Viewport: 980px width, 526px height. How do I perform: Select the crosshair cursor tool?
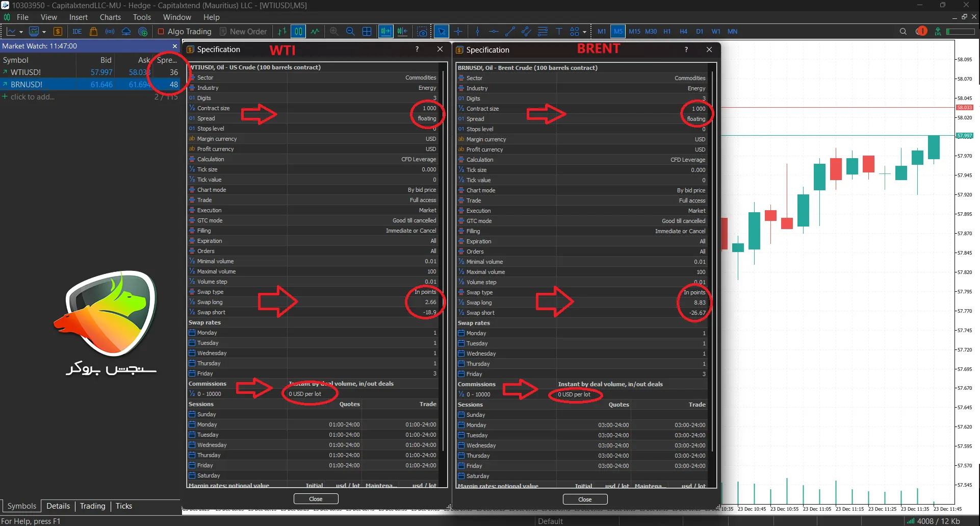pyautogui.click(x=458, y=32)
